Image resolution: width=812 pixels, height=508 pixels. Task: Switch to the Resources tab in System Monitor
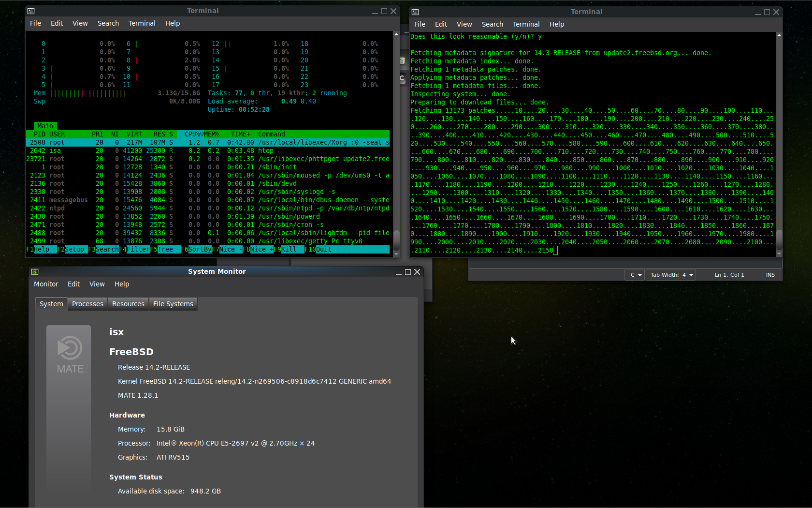coord(128,304)
